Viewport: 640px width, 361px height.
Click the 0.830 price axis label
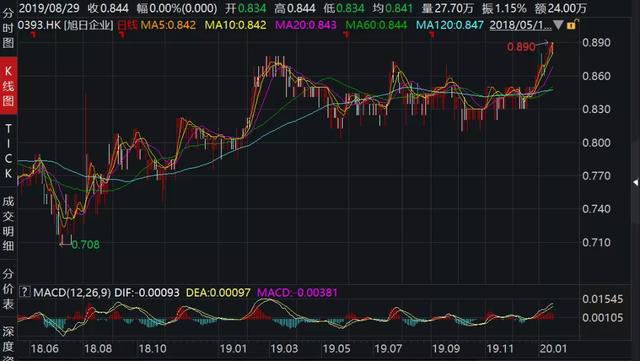pyautogui.click(x=596, y=109)
